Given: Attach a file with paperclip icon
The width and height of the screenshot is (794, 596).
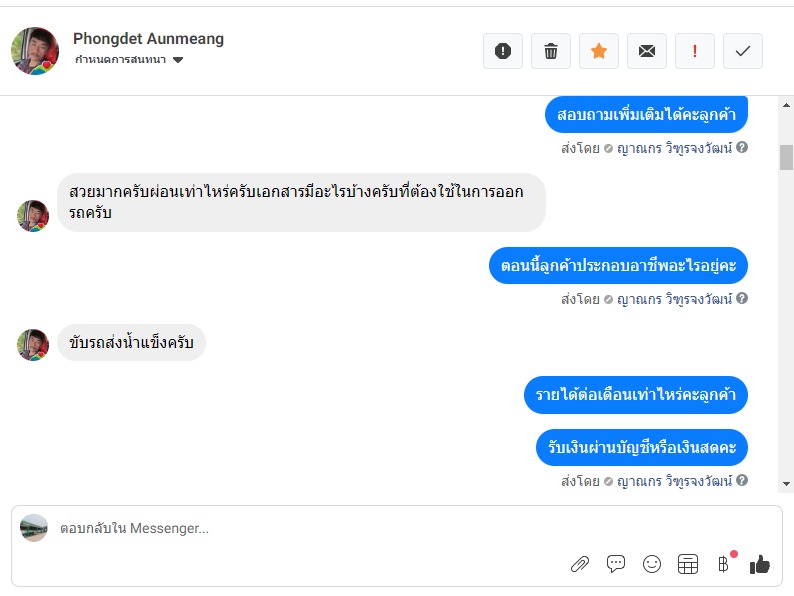Looking at the screenshot, I should 580,564.
